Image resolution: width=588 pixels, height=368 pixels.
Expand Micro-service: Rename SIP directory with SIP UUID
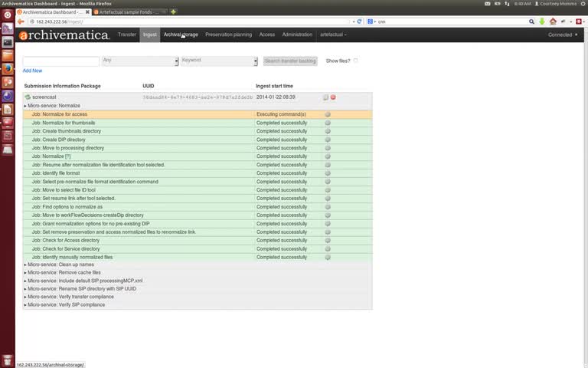pos(80,289)
